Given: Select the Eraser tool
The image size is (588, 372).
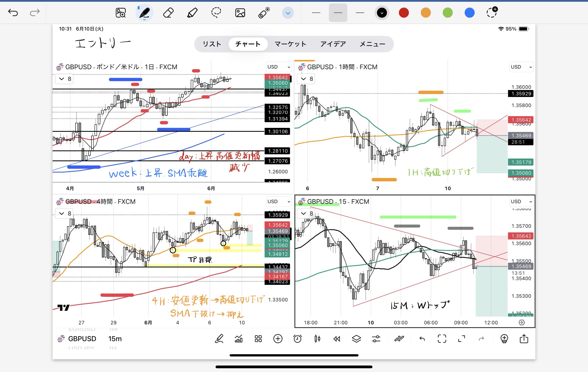Looking at the screenshot, I should point(168,13).
